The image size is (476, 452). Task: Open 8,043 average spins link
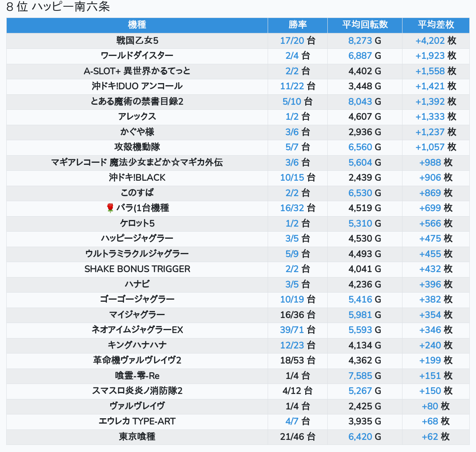point(360,101)
